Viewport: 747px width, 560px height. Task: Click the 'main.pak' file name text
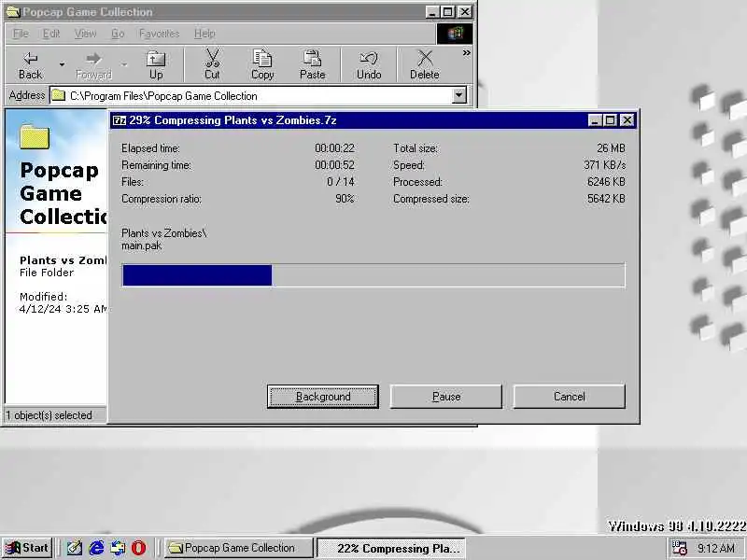142,245
